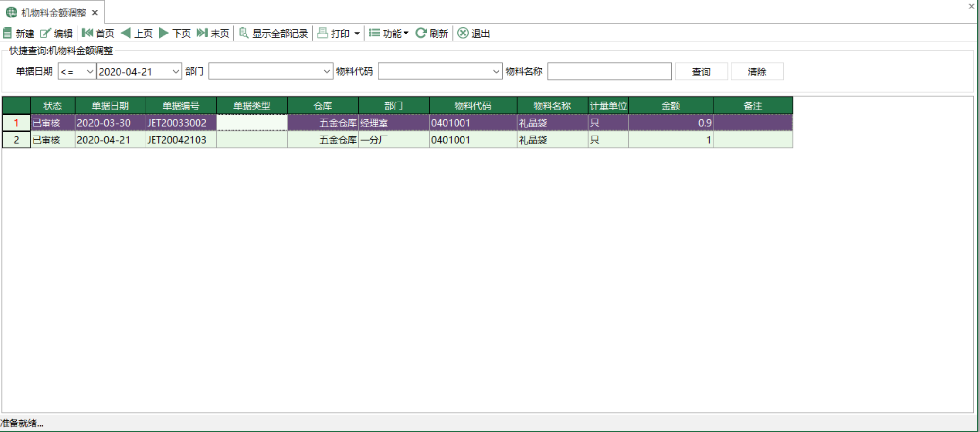
Task: Click 礼品袋 cell in row 2
Action: [552, 140]
